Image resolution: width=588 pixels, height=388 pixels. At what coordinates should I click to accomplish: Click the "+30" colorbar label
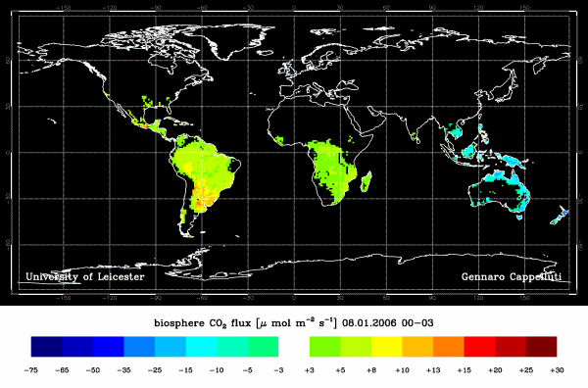coord(557,370)
